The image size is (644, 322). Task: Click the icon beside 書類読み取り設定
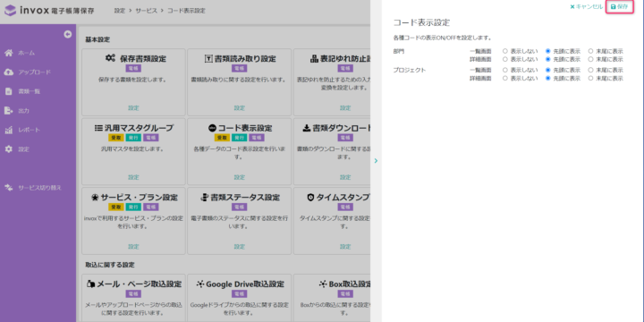point(208,59)
